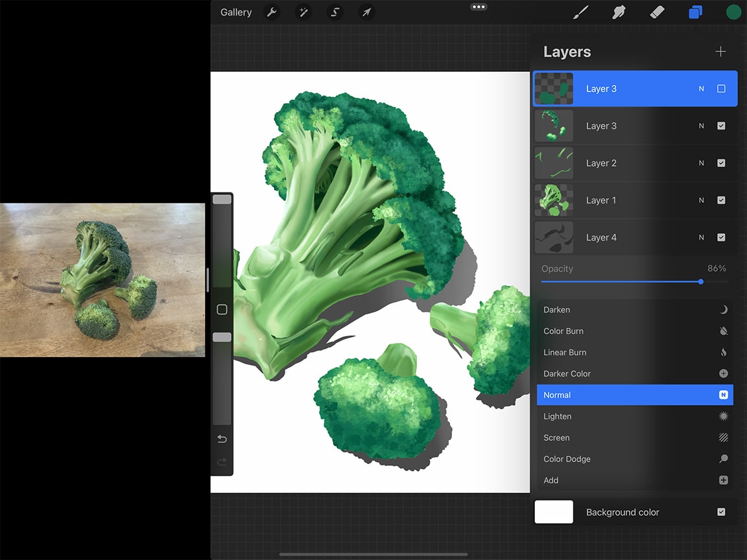The height and width of the screenshot is (560, 747).
Task: Add a new layer with the plus
Action: pos(720,51)
